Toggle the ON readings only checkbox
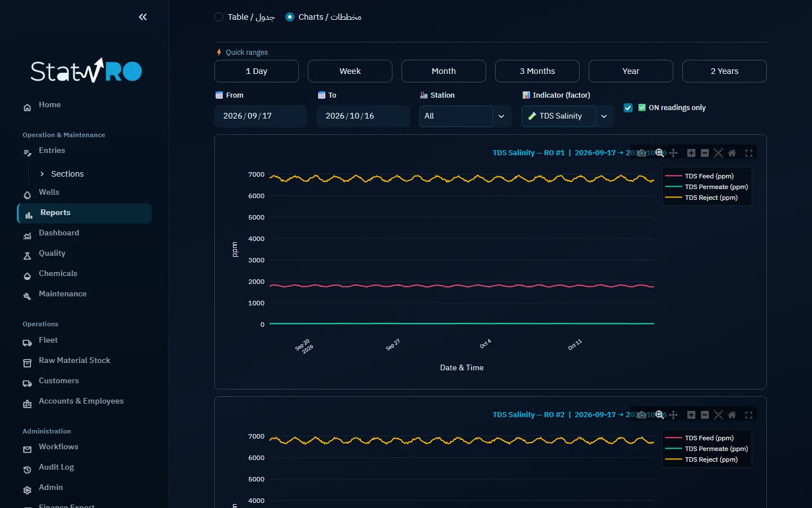Viewport: 812px width, 508px height. point(628,108)
